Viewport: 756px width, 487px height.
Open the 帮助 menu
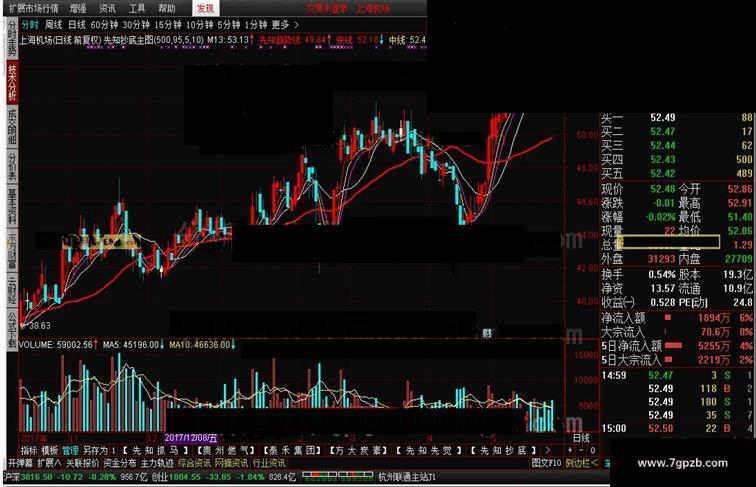pos(167,8)
